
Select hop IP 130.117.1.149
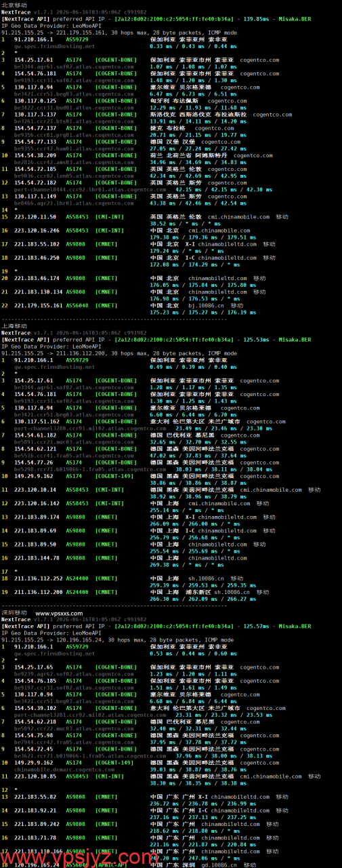tap(34, 196)
